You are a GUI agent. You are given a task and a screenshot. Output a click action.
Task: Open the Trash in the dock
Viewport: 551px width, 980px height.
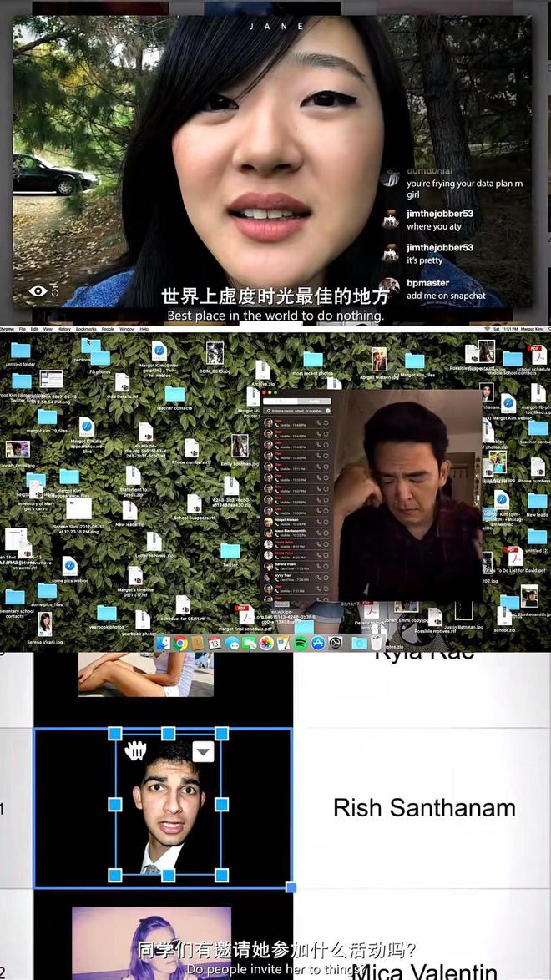click(377, 643)
